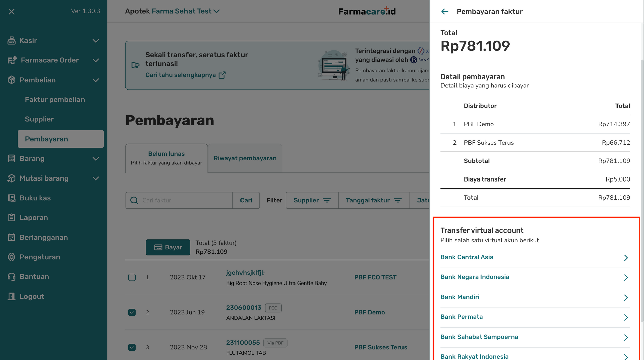This screenshot has width=644, height=360.
Task: Open the Cari tahu selengkapnya link
Action: pyautogui.click(x=180, y=75)
